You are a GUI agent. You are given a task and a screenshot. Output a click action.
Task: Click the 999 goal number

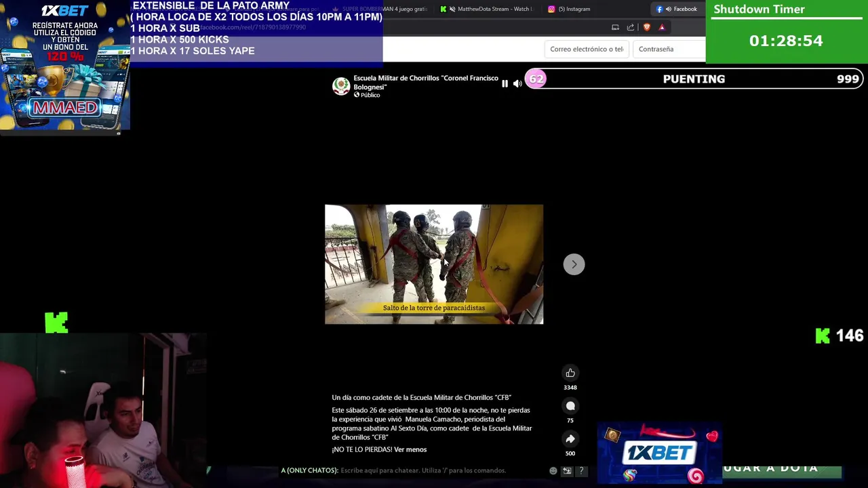point(848,79)
